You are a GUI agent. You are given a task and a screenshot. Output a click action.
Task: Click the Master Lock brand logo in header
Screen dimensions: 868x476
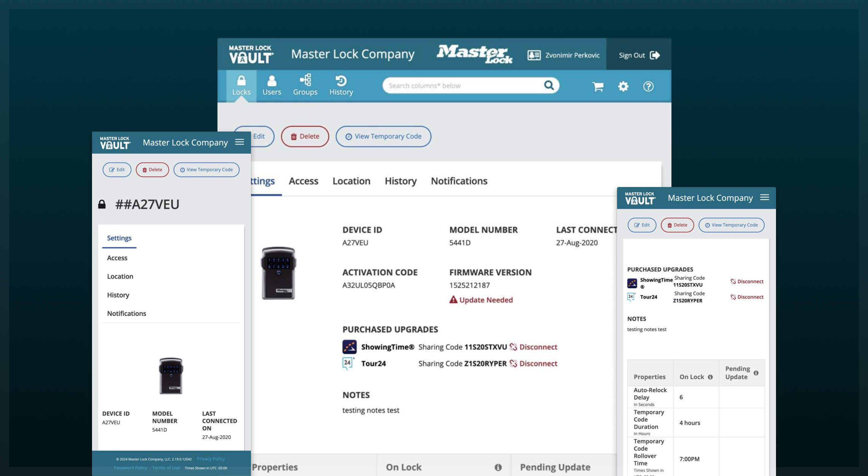tap(474, 54)
